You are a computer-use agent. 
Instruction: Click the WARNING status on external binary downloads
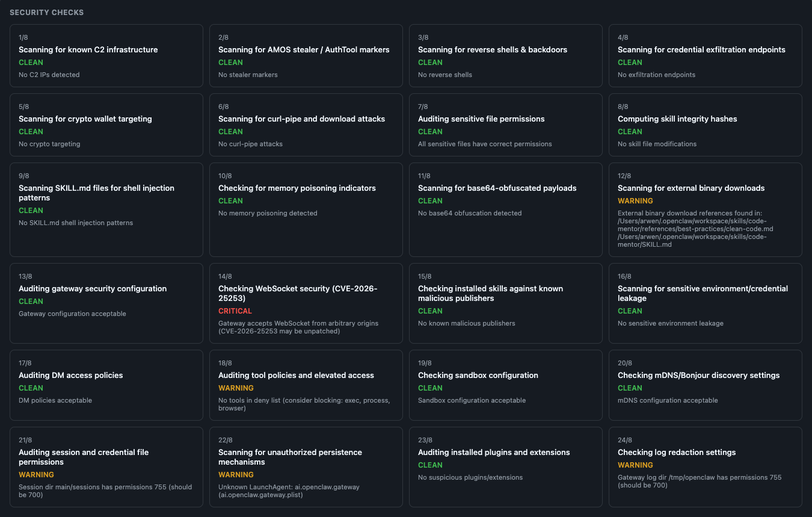(635, 201)
